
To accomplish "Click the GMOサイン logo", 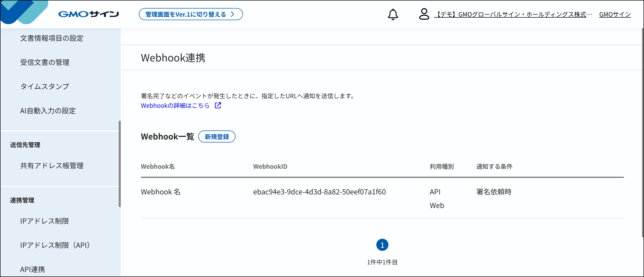I will [89, 14].
